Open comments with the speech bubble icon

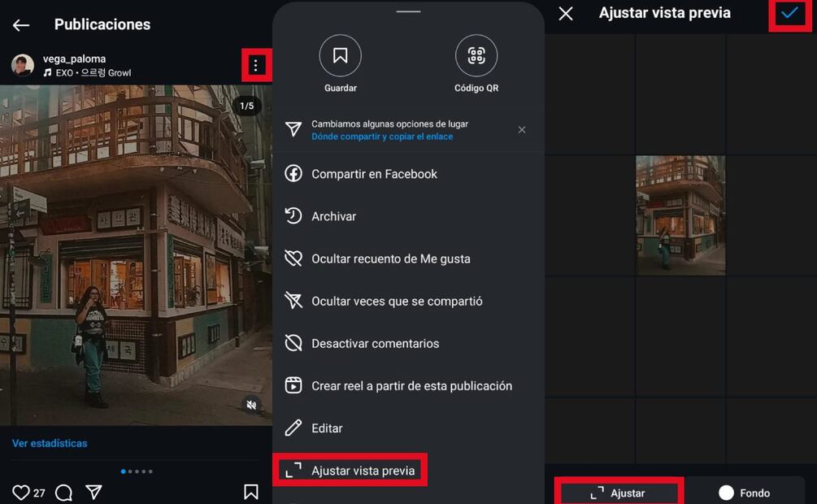tap(64, 493)
